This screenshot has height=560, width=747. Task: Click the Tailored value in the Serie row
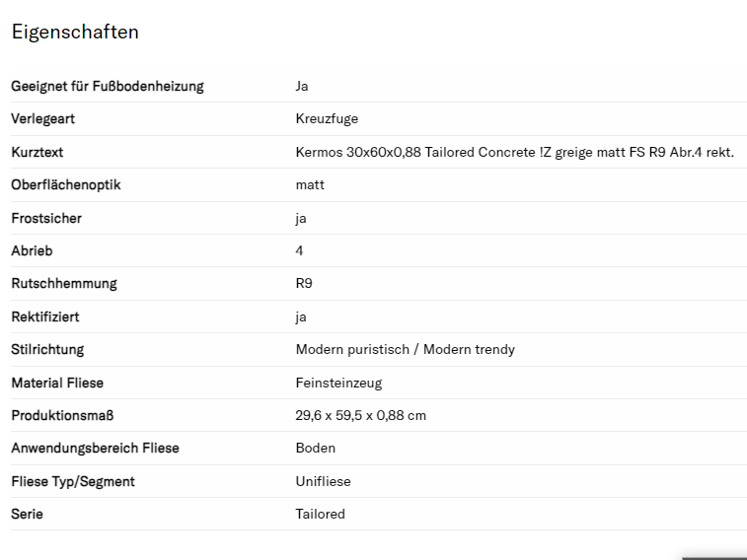click(320, 514)
